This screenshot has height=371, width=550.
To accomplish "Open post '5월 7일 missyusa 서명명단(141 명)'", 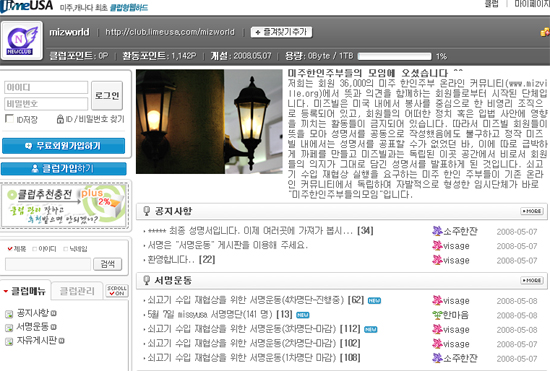I will tap(210, 315).
